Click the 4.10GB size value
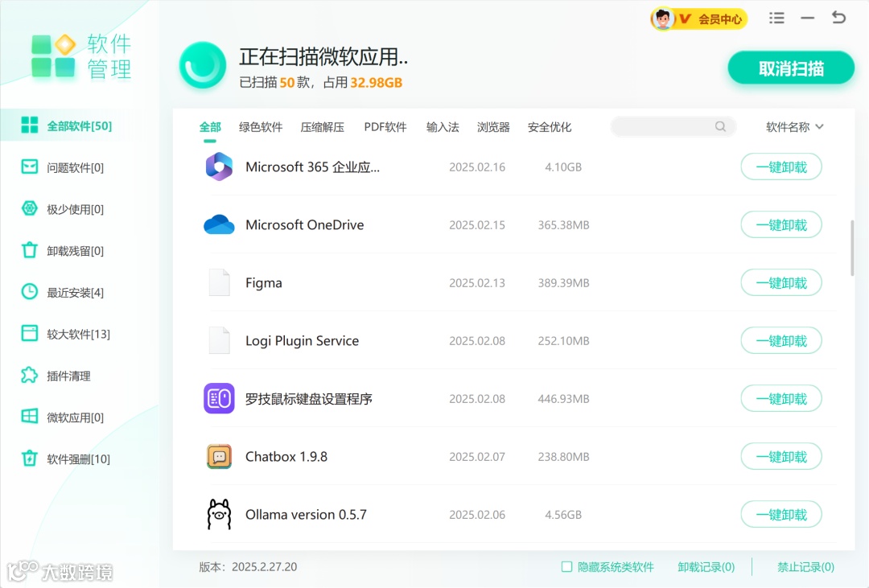The height and width of the screenshot is (588, 869). 563,167
